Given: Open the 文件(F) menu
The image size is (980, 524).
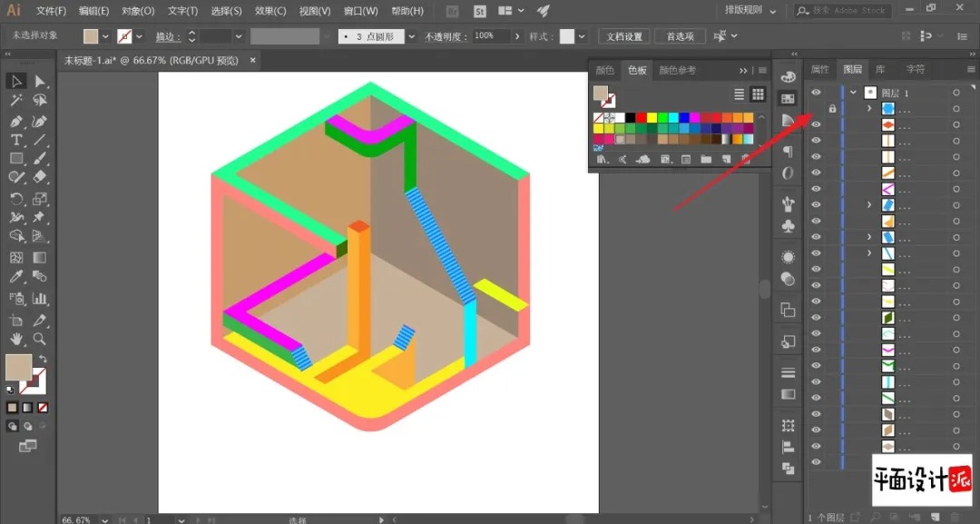Looking at the screenshot, I should coord(51,11).
